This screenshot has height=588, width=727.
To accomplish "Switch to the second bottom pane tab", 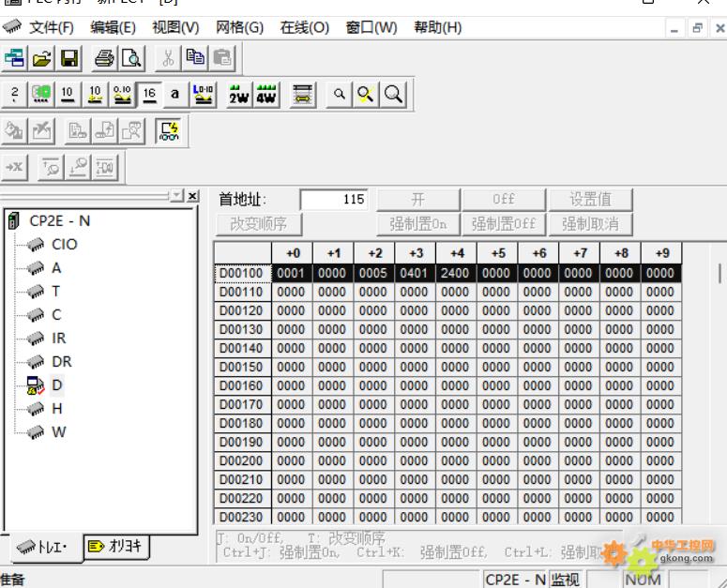I will (x=116, y=547).
